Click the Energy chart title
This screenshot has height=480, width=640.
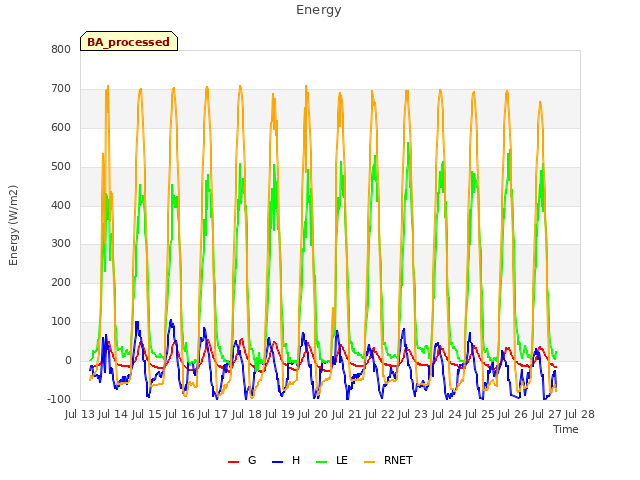[318, 10]
